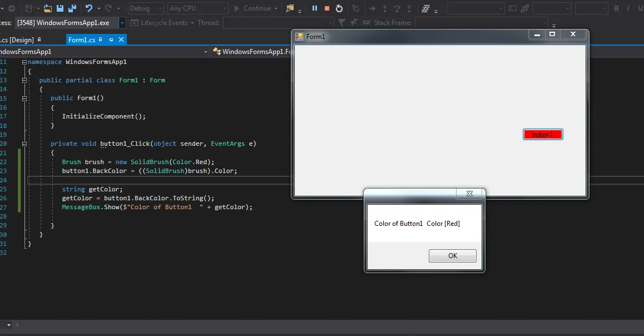
Task: Click the Undo arrow icon
Action: (x=89, y=8)
